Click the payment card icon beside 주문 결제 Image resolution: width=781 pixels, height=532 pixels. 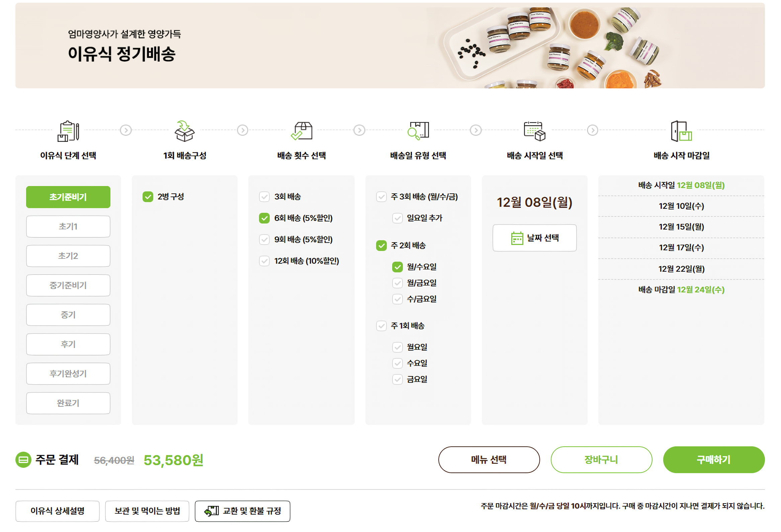click(x=23, y=459)
